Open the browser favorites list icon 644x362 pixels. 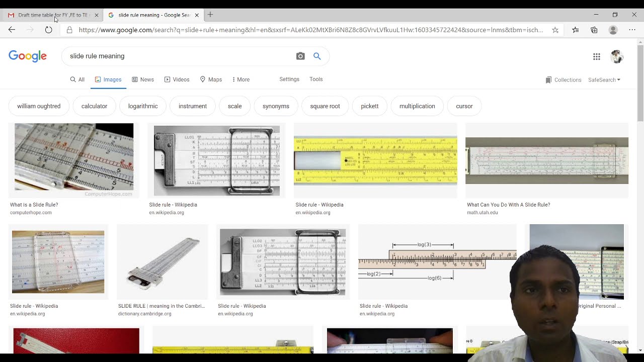[x=576, y=30]
